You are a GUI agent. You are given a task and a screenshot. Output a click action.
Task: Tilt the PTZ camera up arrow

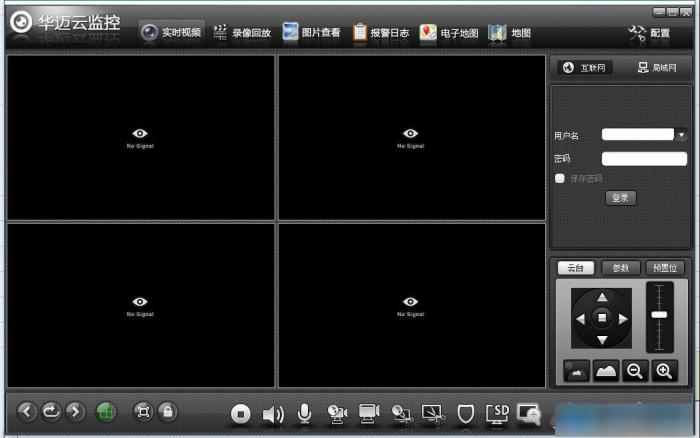(x=602, y=297)
